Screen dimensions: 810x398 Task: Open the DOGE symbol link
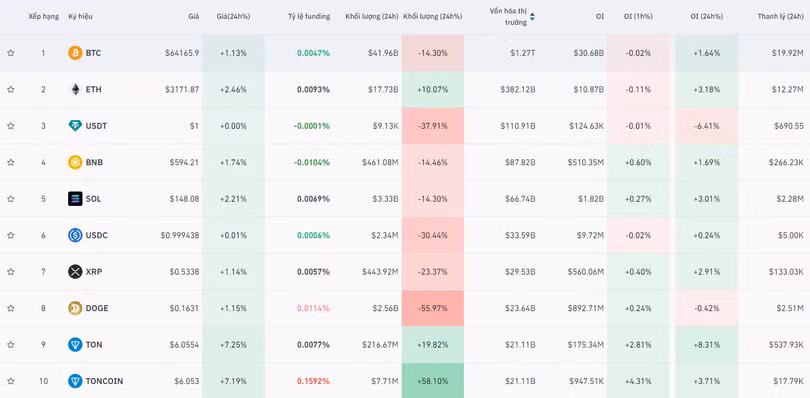(x=97, y=308)
